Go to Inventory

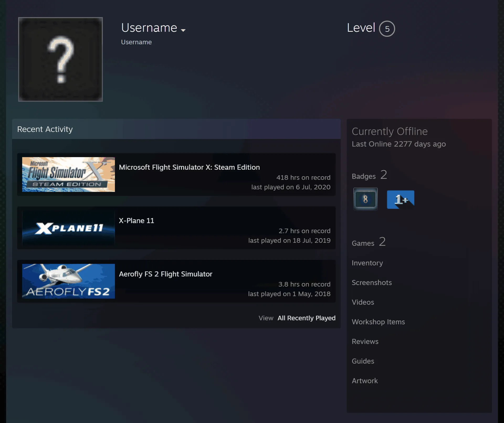pos(367,263)
